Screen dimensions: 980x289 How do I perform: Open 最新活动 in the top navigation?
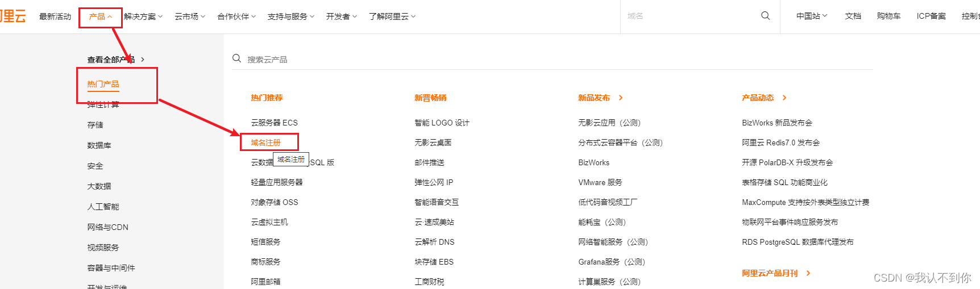point(55,16)
